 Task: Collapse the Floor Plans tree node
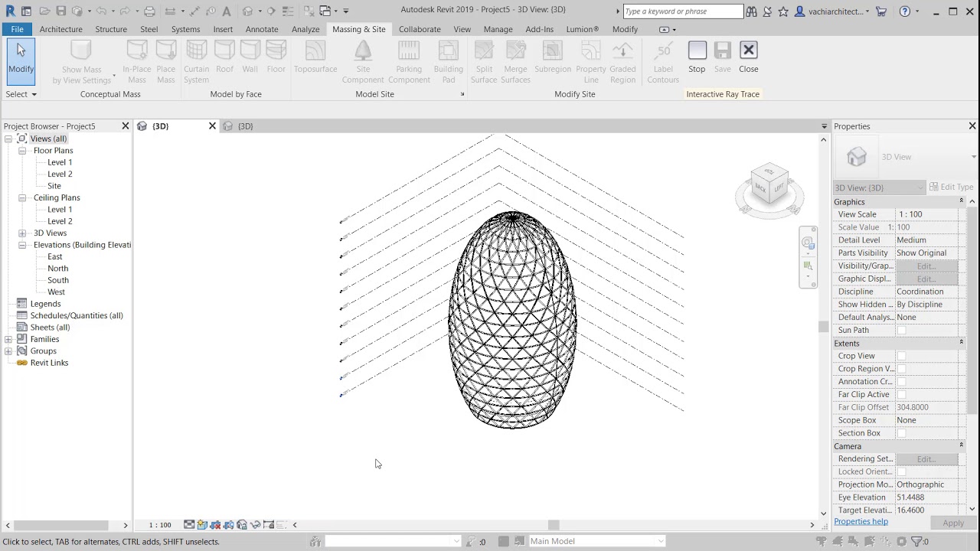coord(22,151)
